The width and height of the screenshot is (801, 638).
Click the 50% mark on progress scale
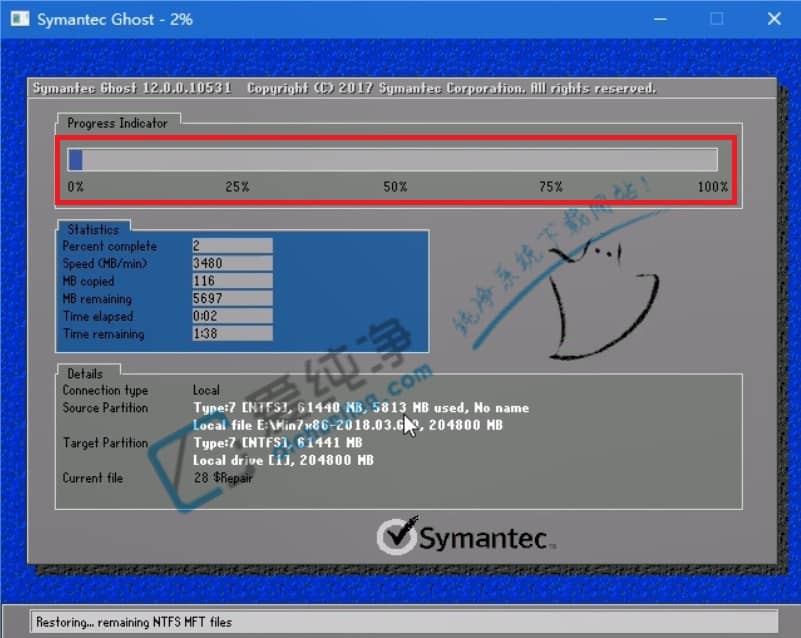(x=395, y=187)
